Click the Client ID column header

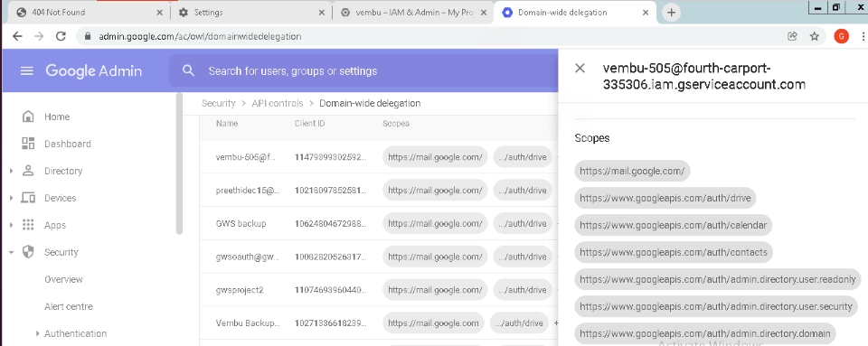click(x=309, y=123)
